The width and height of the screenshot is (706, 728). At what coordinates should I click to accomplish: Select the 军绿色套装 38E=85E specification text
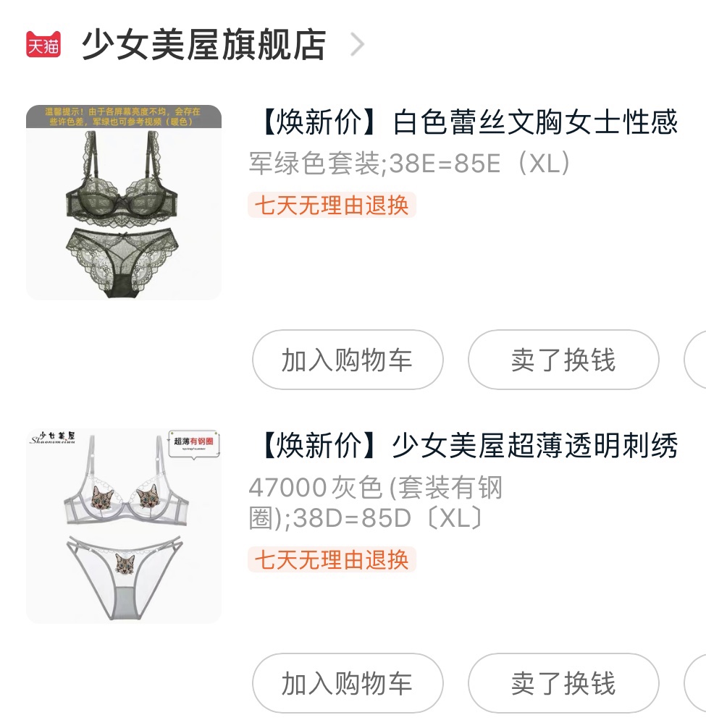coord(410,164)
